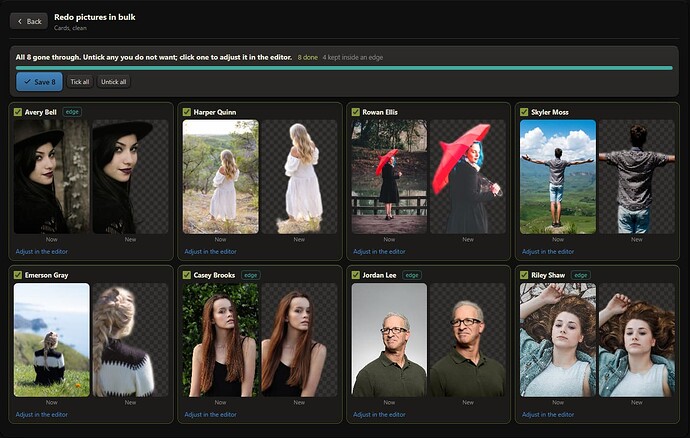Screen dimensions: 690x438
Task: Open Emerson Gray's Adjust in the editor link
Action: click(x=42, y=415)
